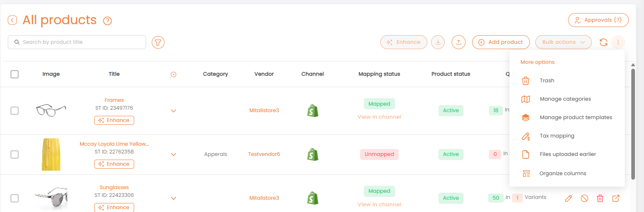Click the Shopify channel icon for Mccay Loyola
This screenshot has width=644, height=212.
(x=313, y=154)
